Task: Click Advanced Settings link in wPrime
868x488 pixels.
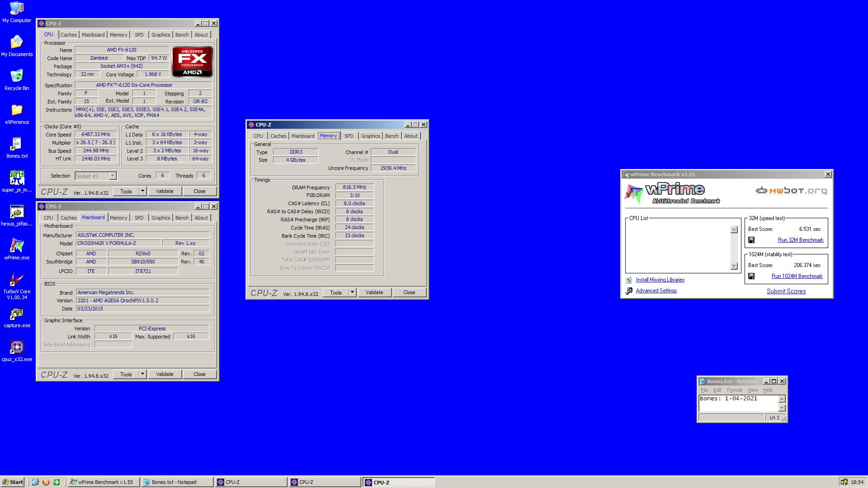Action: point(656,291)
